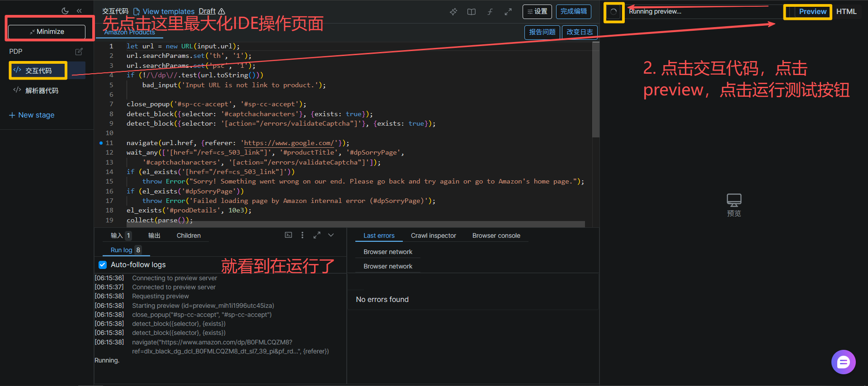Click the 'Running.' status at log bottom
This screenshot has height=386, width=868.
click(107, 360)
